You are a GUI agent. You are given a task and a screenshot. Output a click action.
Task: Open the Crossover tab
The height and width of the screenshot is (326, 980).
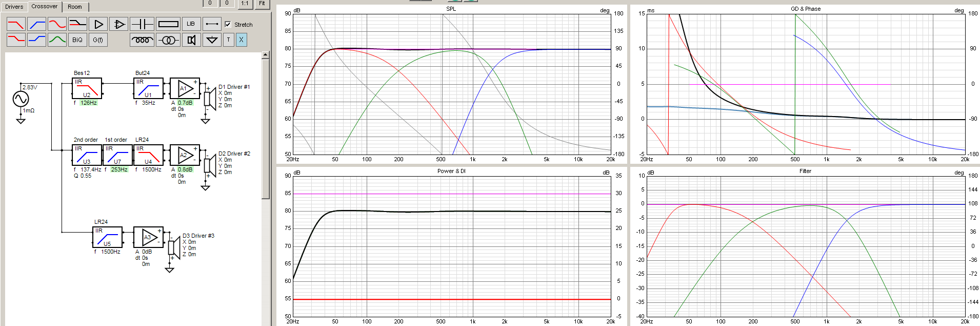(x=45, y=6)
